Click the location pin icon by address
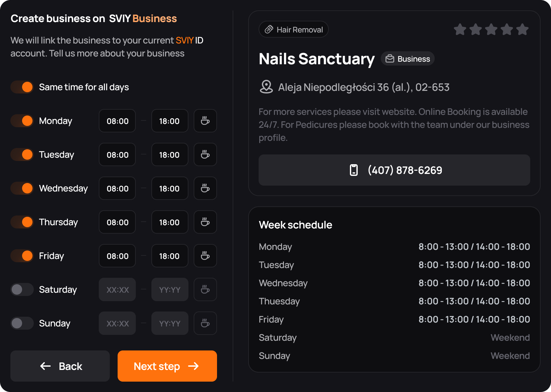The height and width of the screenshot is (392, 551). [266, 87]
